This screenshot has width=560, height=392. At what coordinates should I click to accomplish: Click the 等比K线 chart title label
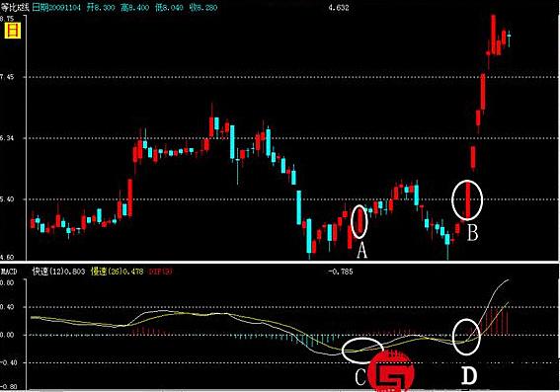click(15, 8)
